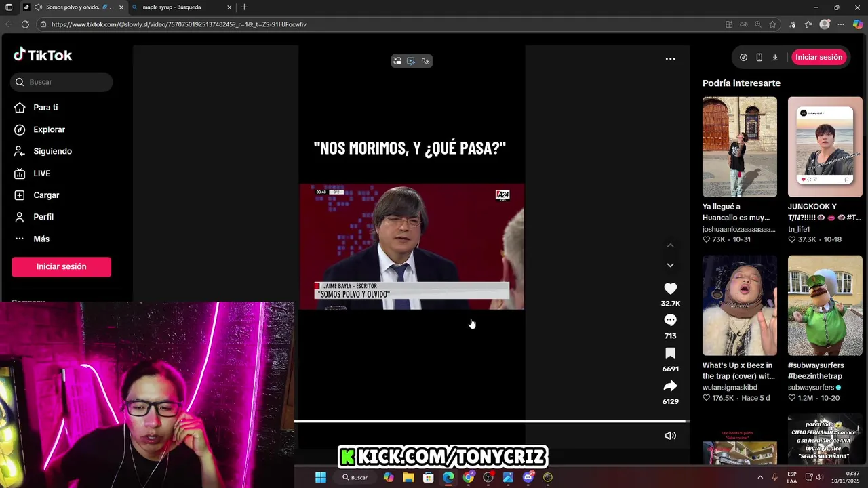The height and width of the screenshot is (488, 868).
Task: Toggle picture-in-picture overlay icon on video
Action: (x=397, y=61)
